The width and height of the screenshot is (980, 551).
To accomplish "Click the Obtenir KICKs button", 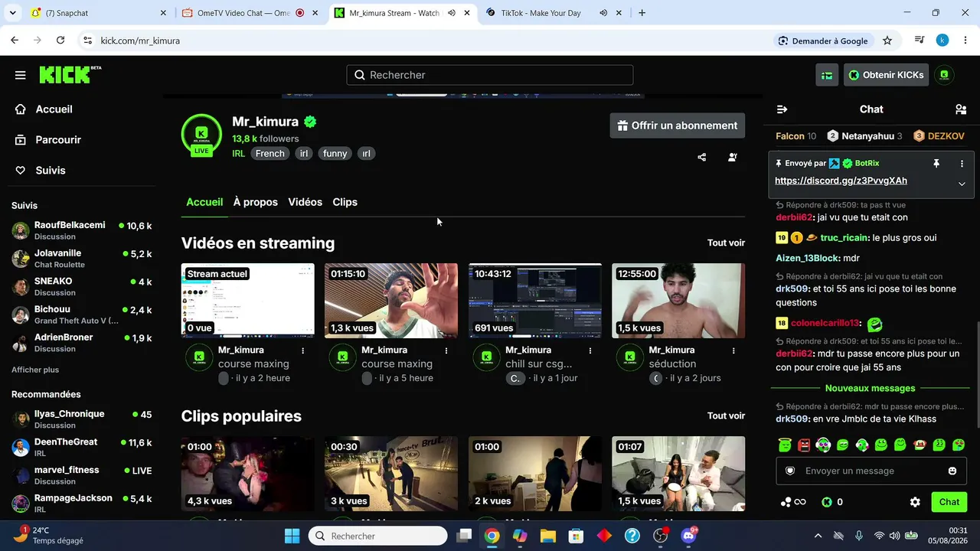I will pyautogui.click(x=887, y=75).
